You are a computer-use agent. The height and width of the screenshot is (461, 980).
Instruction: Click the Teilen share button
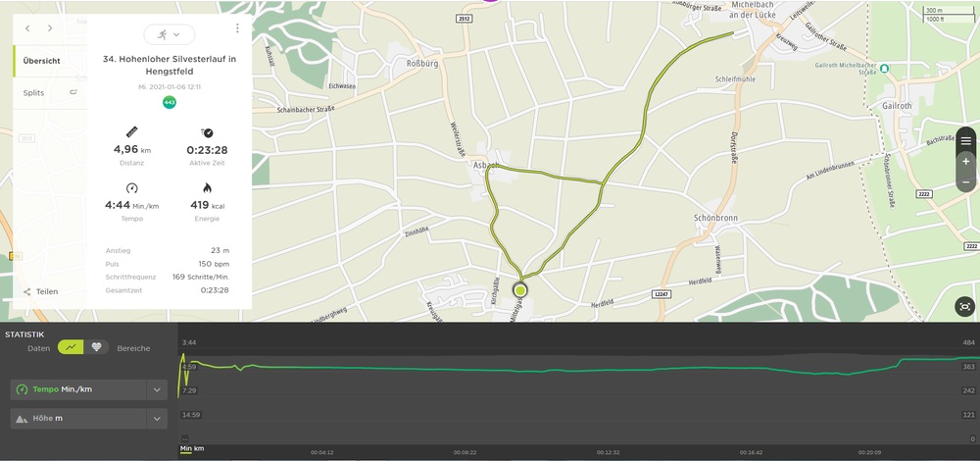(x=40, y=291)
